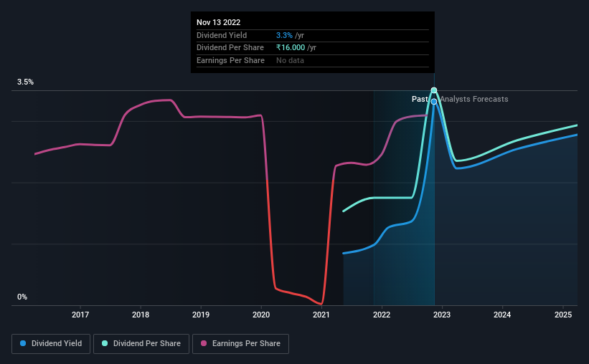Viewport: 589px width, 364px height.
Task: Toggle the Dividend Yield legend button
Action: (51, 344)
